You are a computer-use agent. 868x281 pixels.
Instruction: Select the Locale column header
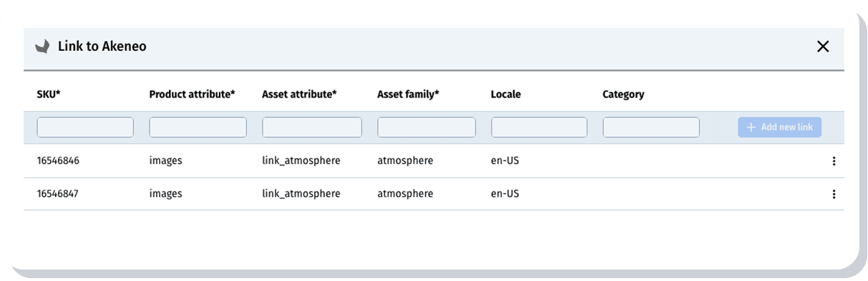point(506,95)
